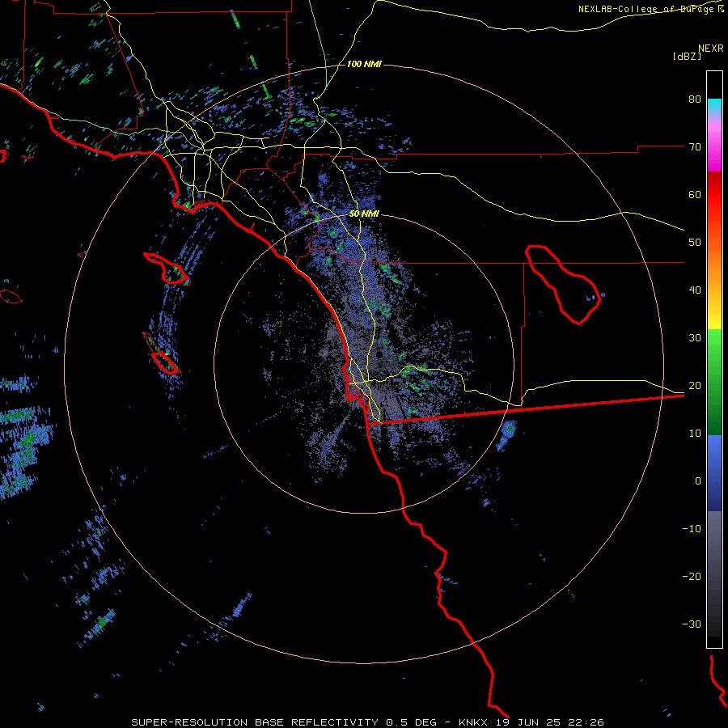The image size is (728, 728).
Task: Select the -10 dBZ scale value
Action: (692, 529)
